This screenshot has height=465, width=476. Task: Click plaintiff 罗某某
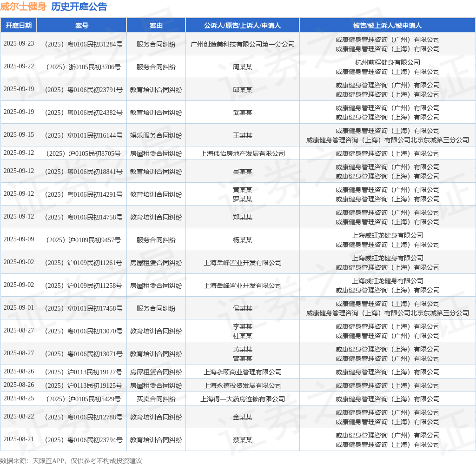(x=243, y=199)
